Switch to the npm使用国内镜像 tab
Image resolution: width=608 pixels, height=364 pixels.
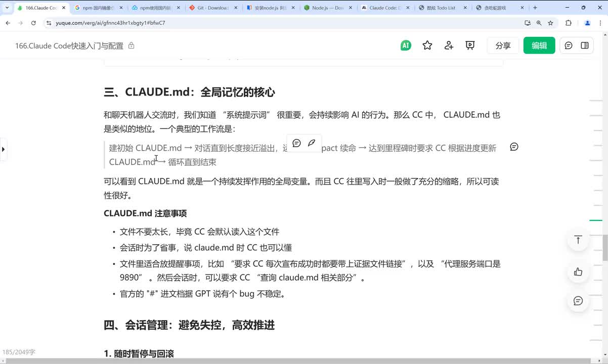155,8
